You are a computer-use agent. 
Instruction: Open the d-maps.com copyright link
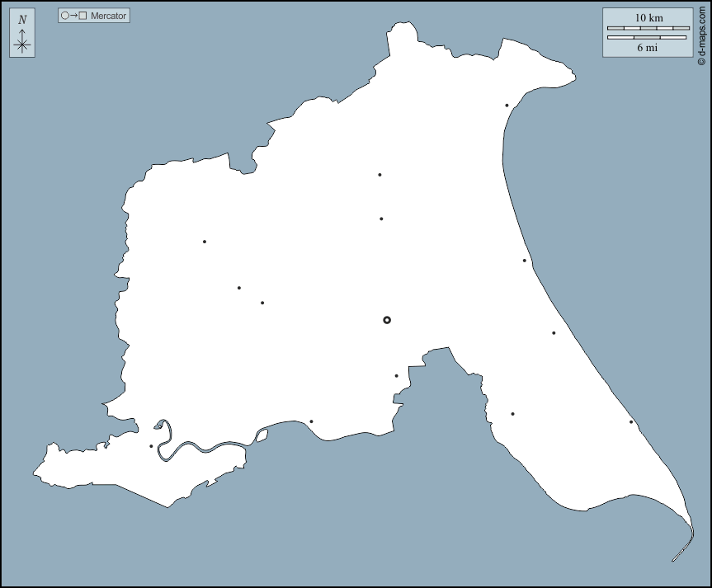point(702,34)
